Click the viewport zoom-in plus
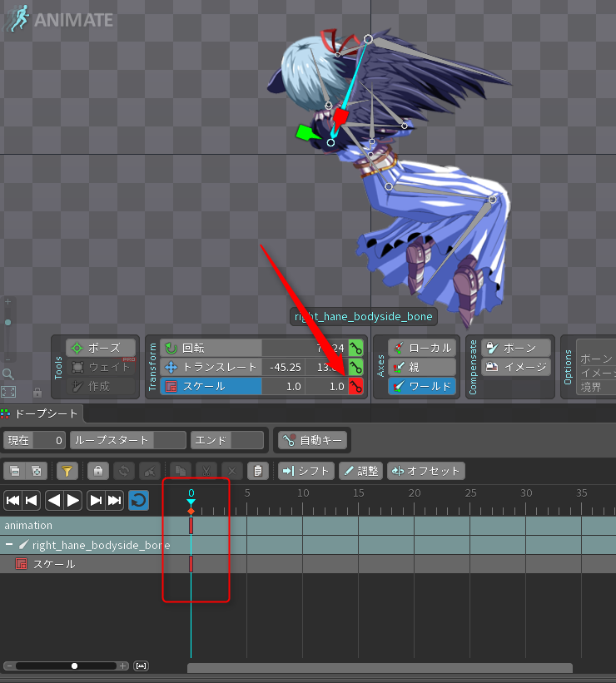The image size is (616, 683). tap(7, 301)
